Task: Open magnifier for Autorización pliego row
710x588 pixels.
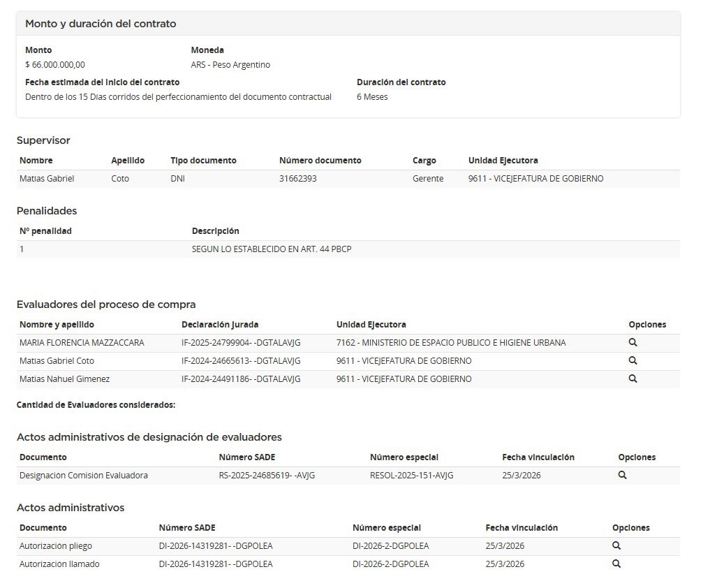Action: tap(616, 546)
